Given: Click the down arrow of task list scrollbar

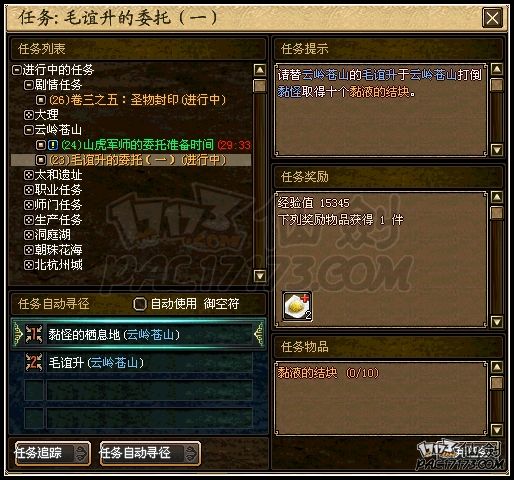Looking at the screenshot, I should [x=260, y=276].
